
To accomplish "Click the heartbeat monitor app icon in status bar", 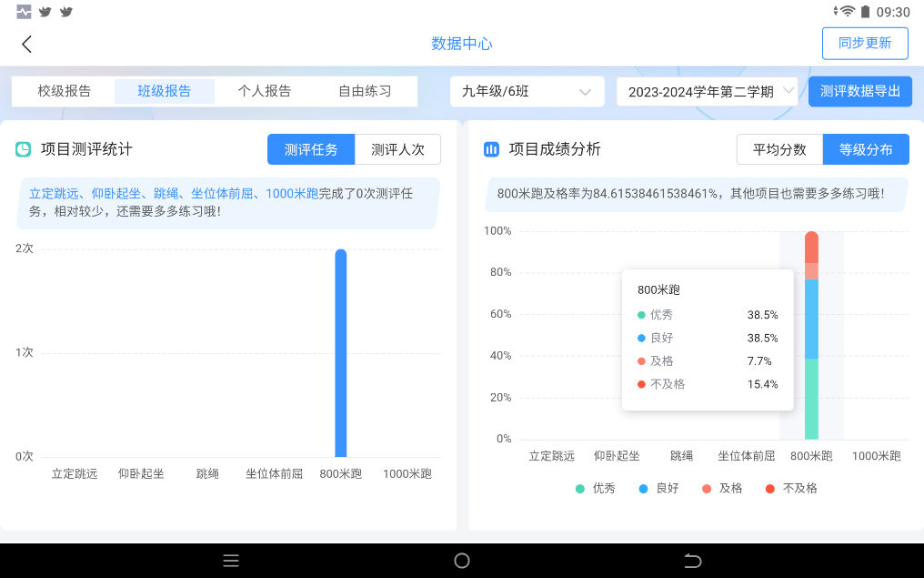I will pos(24,11).
